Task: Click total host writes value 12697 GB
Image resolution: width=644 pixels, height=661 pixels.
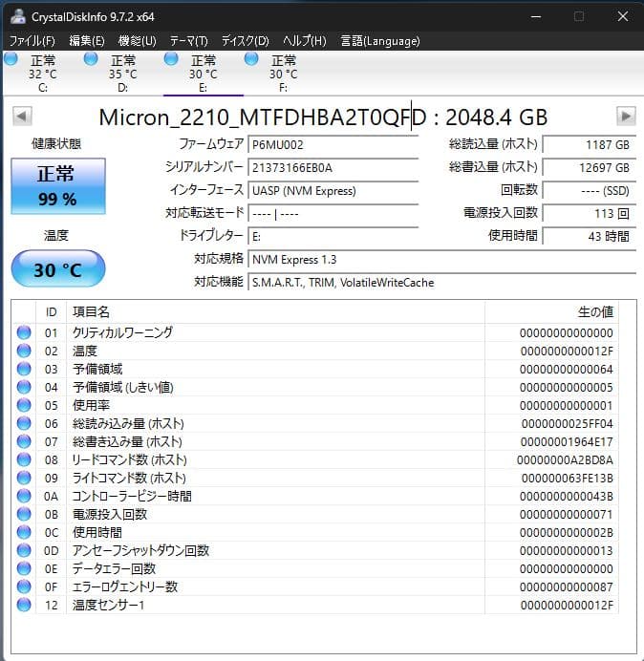Action: (x=590, y=168)
